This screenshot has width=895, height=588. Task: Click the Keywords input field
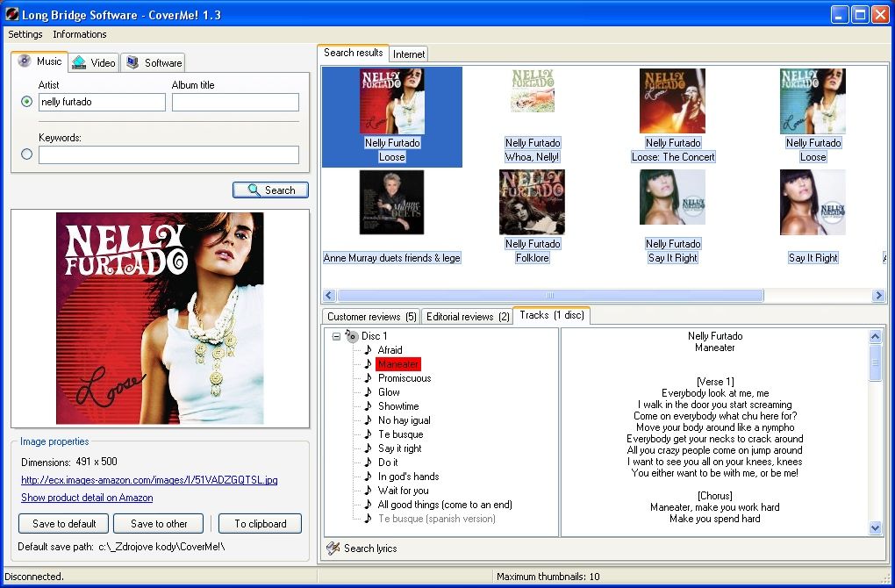169,154
